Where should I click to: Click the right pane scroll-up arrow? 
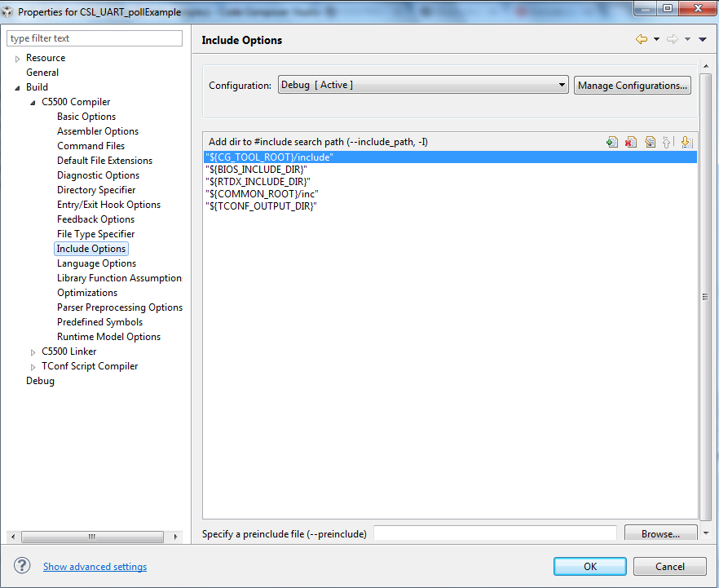[706, 67]
